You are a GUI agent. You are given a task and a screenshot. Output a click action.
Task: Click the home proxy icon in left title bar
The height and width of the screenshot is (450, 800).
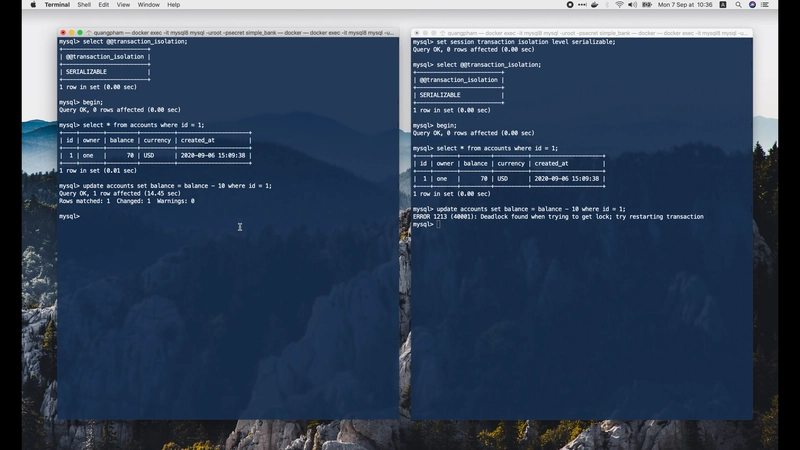(x=89, y=33)
